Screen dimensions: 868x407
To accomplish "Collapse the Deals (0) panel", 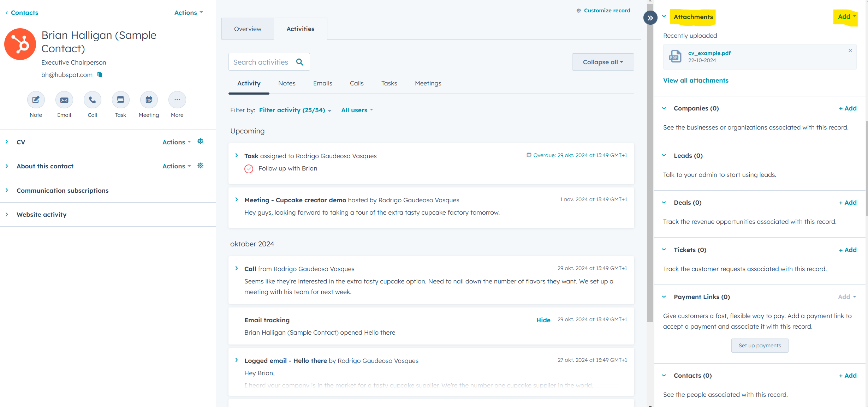I will (664, 203).
